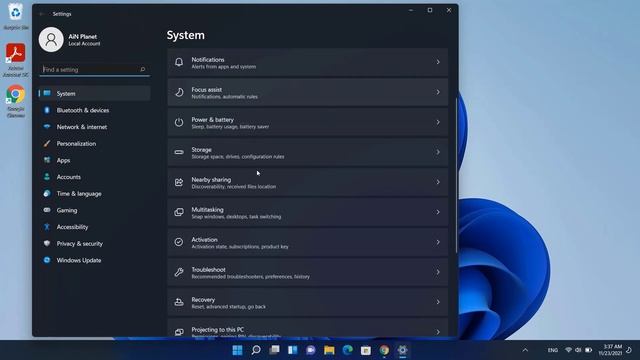Expand Storage row chevron
The width and height of the screenshot is (640, 360).
438,152
